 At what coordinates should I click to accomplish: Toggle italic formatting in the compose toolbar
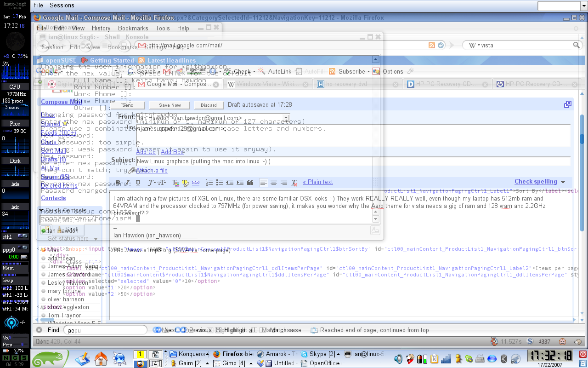pos(128,183)
